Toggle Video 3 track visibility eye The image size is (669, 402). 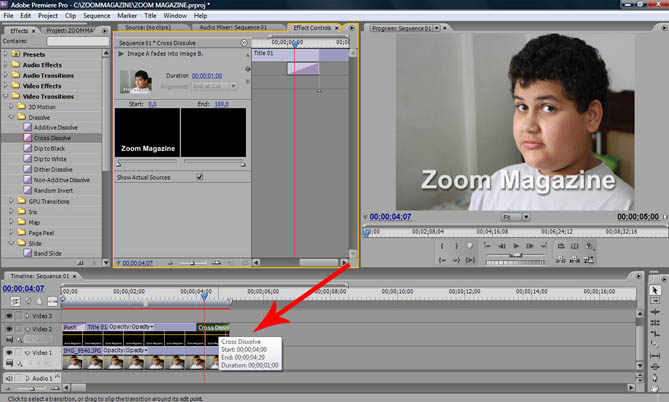point(9,316)
